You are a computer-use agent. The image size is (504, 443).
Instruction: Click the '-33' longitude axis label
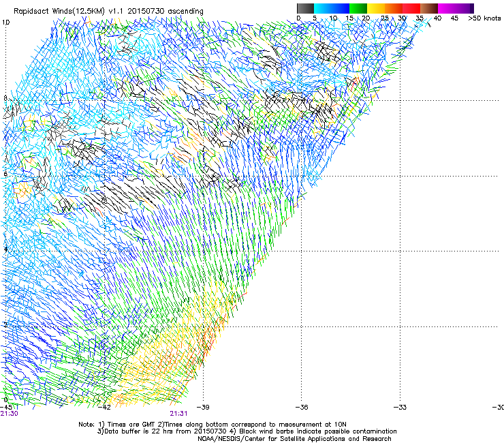[400, 407]
